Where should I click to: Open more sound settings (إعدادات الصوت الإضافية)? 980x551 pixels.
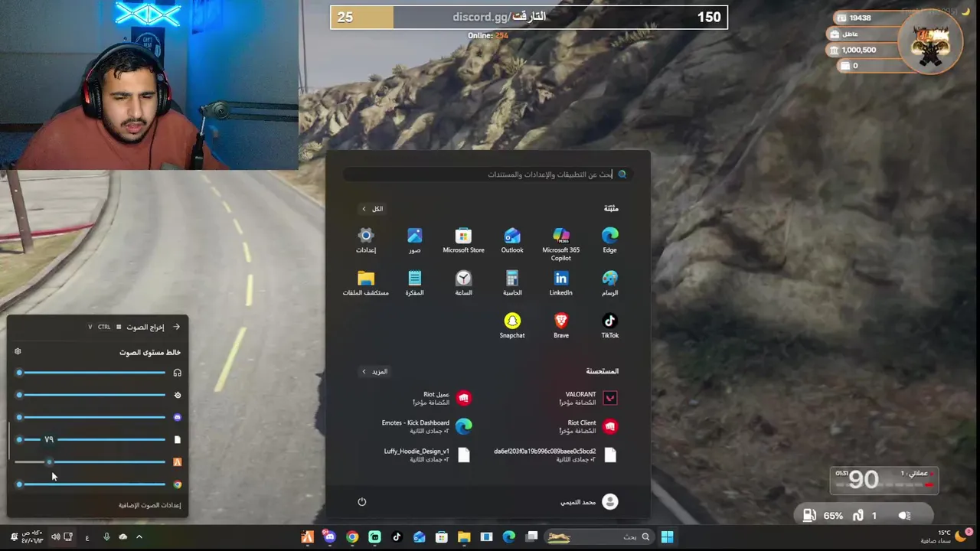[149, 505]
